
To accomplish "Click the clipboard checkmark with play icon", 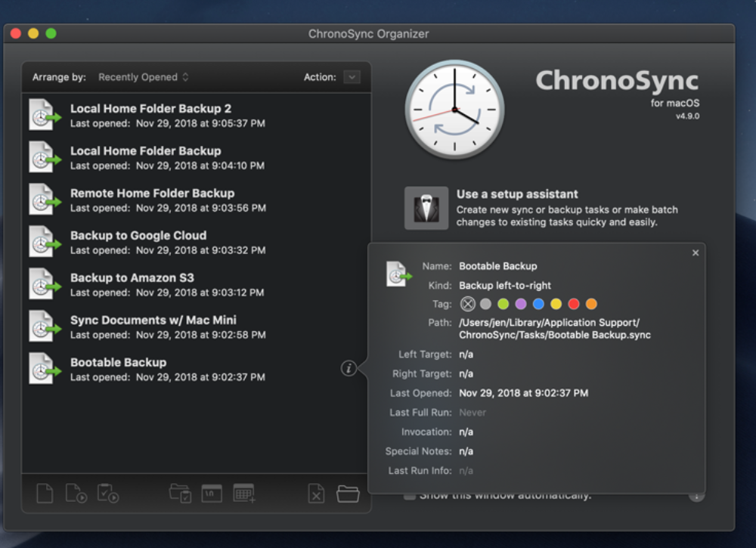I will [x=108, y=494].
